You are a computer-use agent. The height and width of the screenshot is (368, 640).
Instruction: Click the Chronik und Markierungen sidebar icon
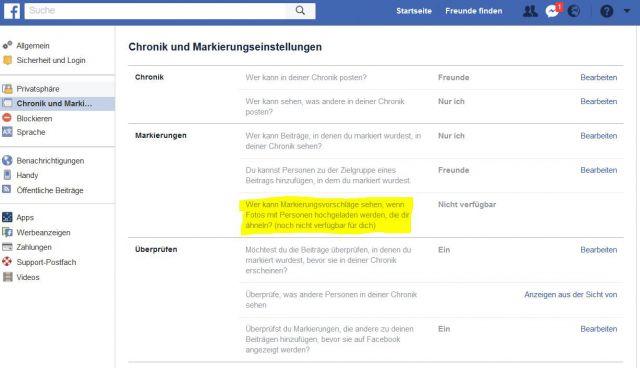click(x=7, y=103)
